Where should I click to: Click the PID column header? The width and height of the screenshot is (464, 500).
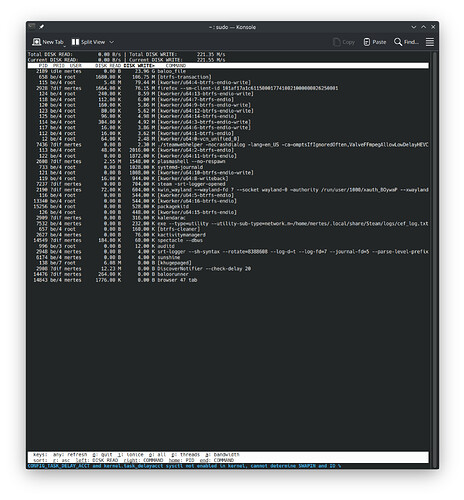point(43,66)
